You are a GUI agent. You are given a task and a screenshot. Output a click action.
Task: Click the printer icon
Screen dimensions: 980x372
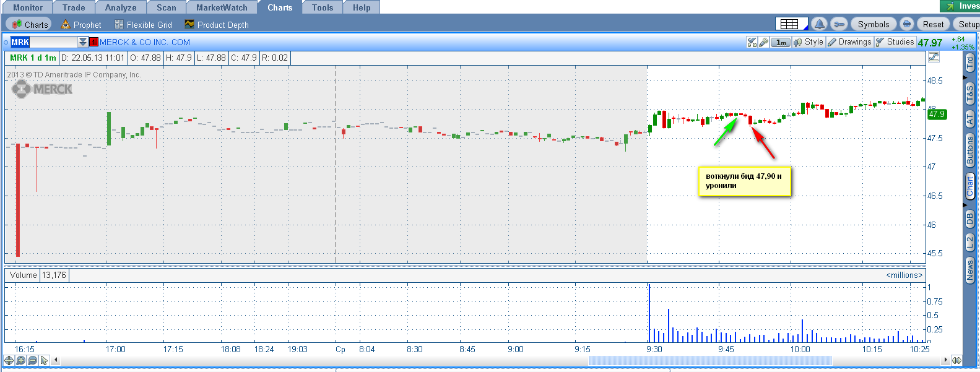[x=906, y=24]
